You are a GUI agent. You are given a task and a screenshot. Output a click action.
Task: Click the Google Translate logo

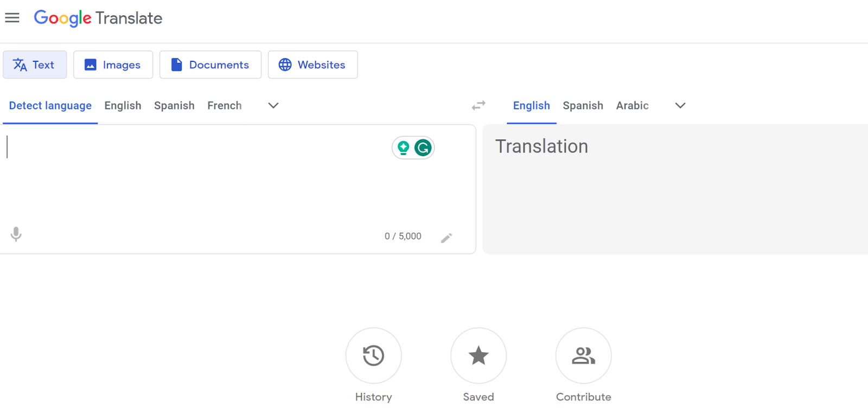tap(98, 18)
